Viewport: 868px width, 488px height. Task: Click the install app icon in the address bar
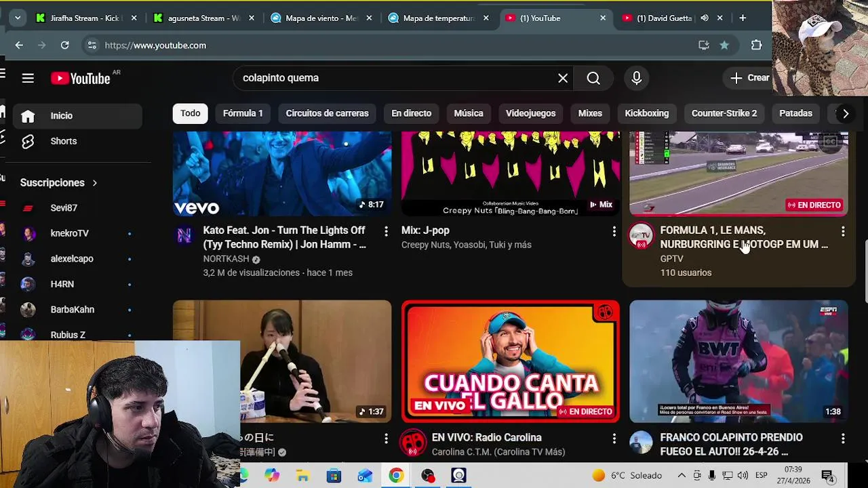(703, 45)
